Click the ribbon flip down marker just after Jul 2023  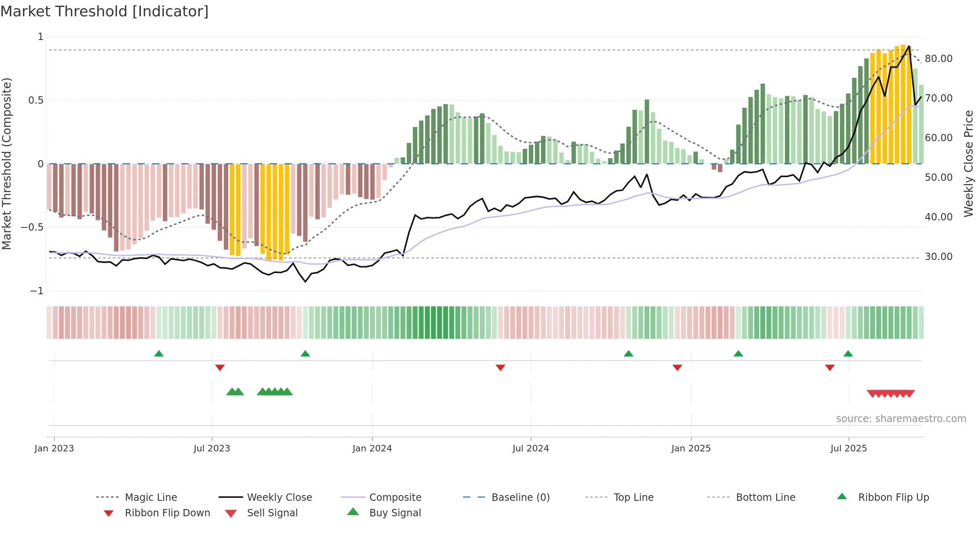(x=220, y=368)
